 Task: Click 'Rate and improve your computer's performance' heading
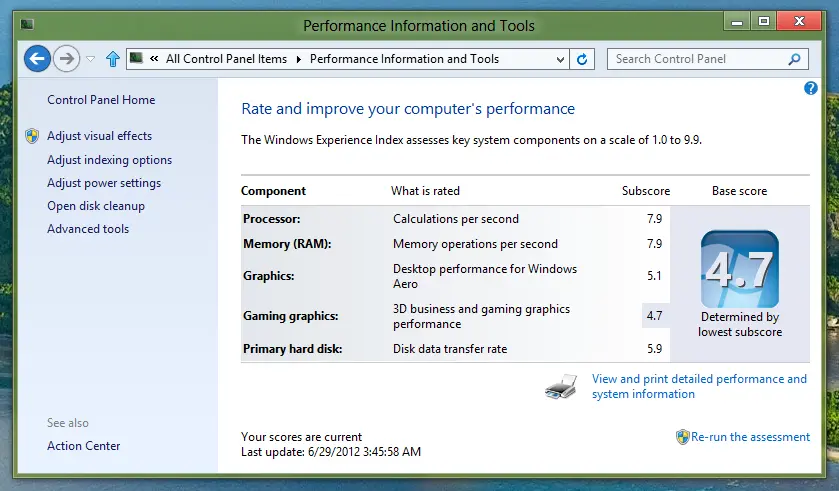408,109
